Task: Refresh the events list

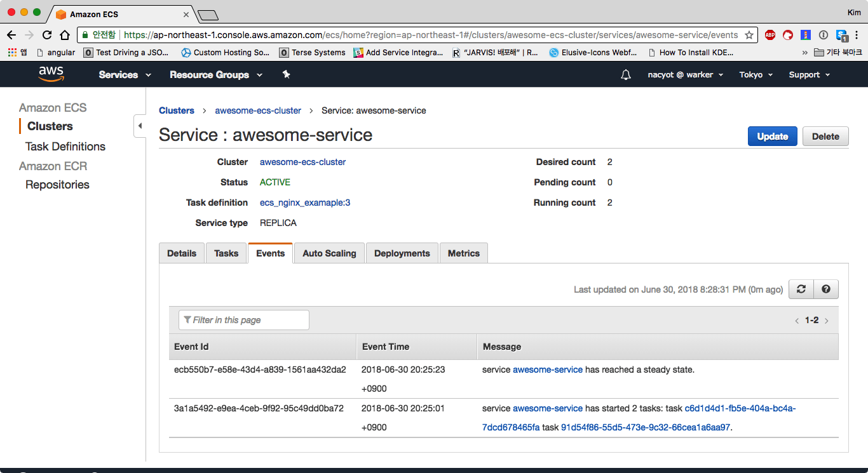Action: 801,290
